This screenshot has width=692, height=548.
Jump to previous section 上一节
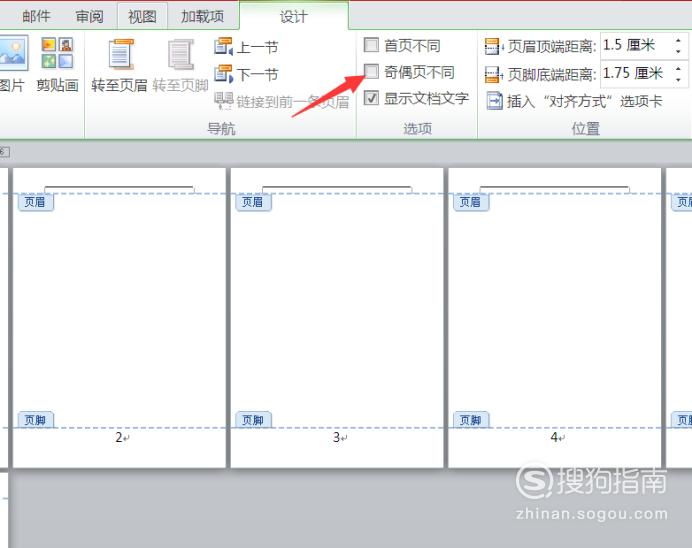(x=246, y=47)
